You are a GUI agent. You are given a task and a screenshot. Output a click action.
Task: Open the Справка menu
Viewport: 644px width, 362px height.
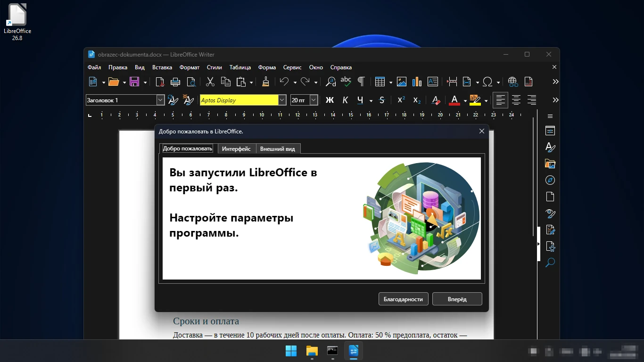tap(341, 67)
